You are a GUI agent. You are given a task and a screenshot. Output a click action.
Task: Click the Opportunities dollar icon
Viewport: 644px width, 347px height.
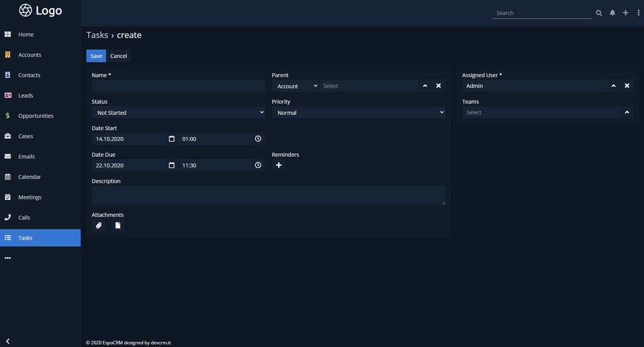point(8,116)
